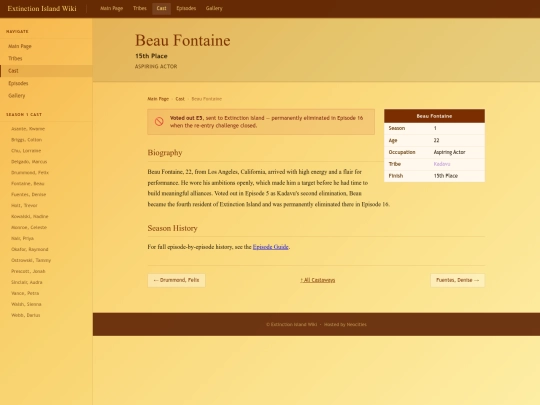The image size is (540, 405).
Task: Go to previous castaway Drummond, Felix button
Action: [x=176, y=280]
